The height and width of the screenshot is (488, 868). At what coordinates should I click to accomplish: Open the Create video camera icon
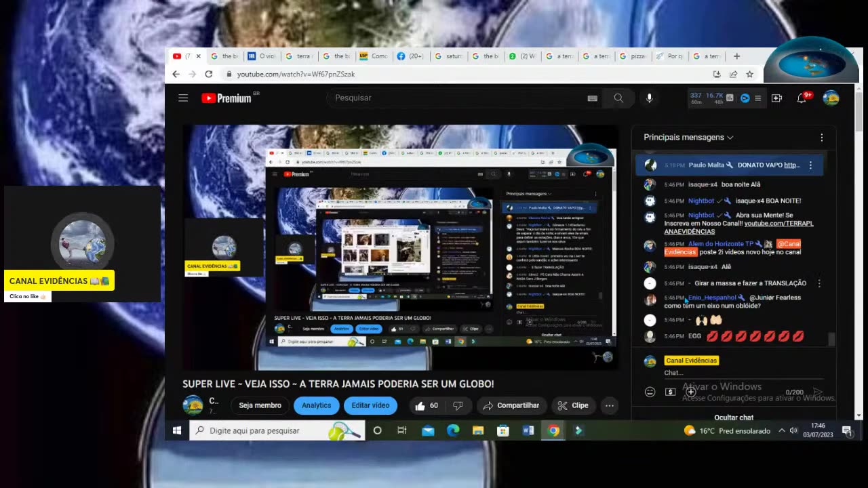[776, 98]
